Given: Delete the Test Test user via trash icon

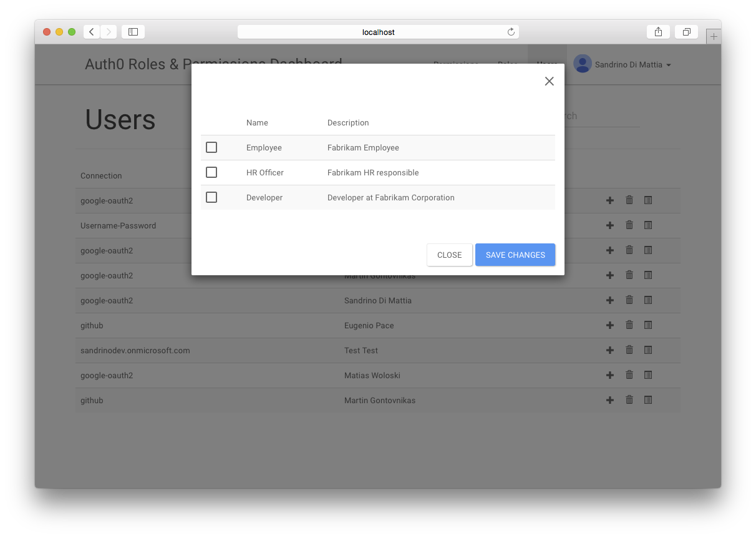Looking at the screenshot, I should pyautogui.click(x=629, y=350).
